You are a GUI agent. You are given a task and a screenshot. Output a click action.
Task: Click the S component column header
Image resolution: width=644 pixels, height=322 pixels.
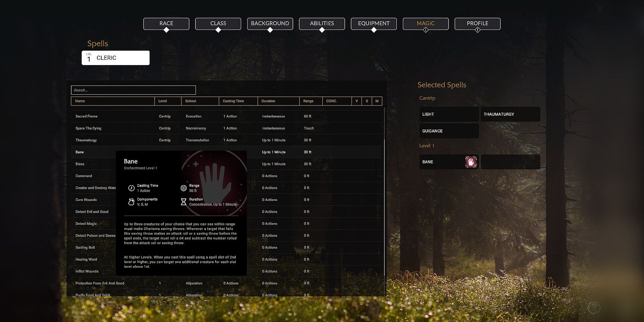click(x=367, y=101)
